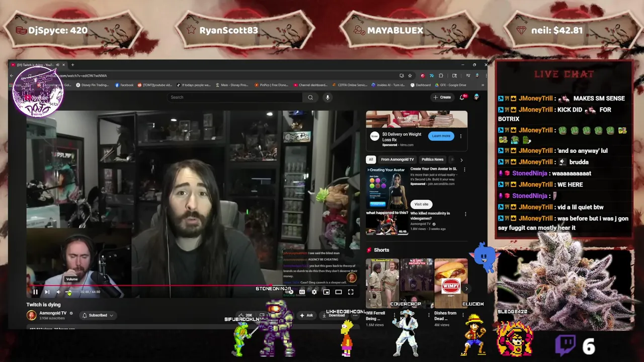Open the YouTube account avatar menu

476,97
